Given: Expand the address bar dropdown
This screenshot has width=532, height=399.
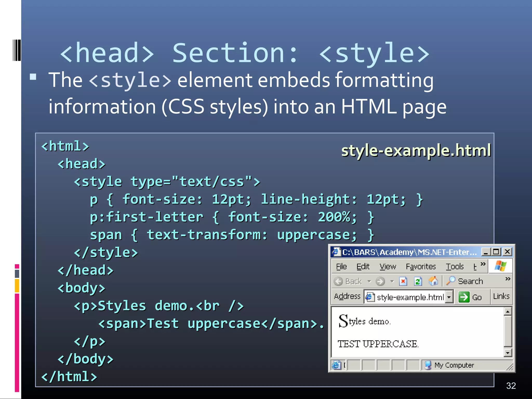Looking at the screenshot, I should (x=449, y=297).
